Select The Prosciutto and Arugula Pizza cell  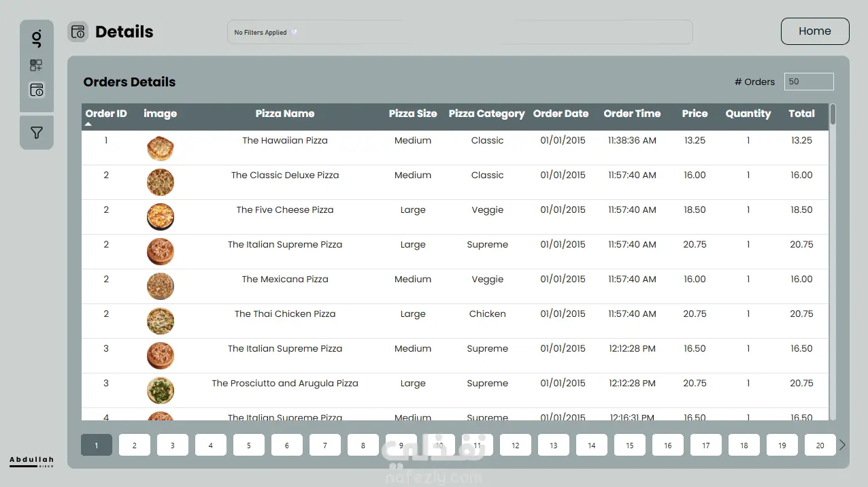[x=285, y=384]
